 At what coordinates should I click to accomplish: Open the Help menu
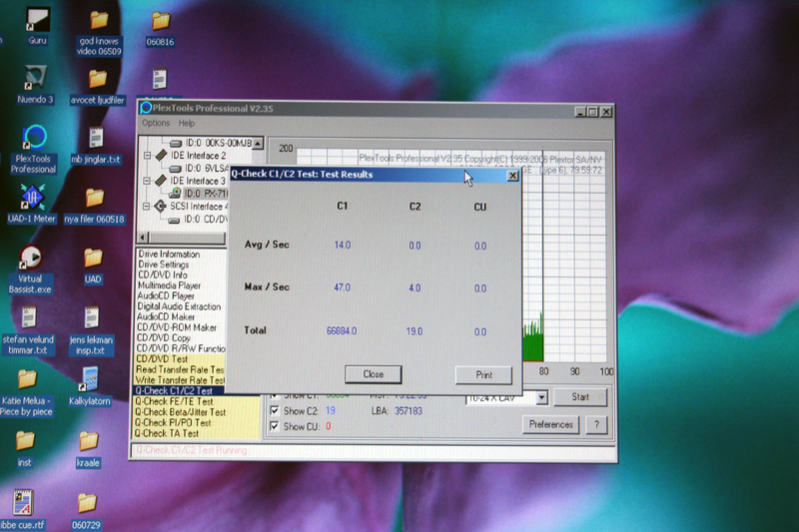187,123
